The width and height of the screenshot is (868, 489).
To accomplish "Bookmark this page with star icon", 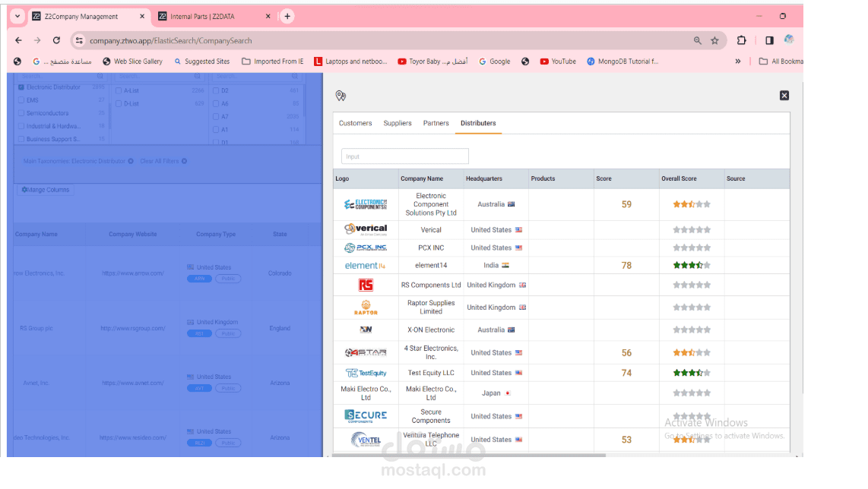I will click(714, 40).
